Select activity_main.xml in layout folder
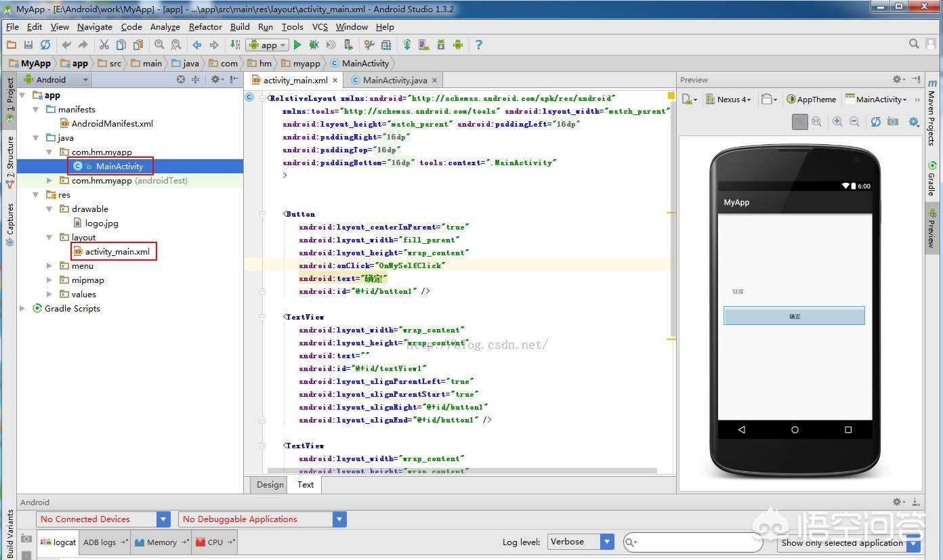Screen dimensions: 943x560 click(x=112, y=251)
